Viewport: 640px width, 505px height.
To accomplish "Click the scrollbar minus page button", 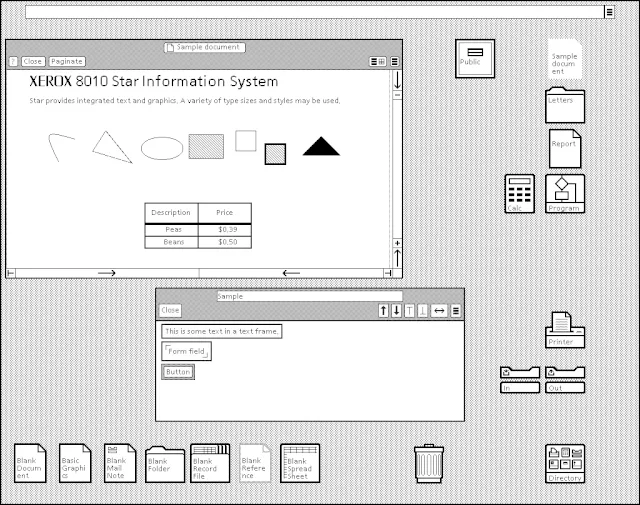I will (397, 95).
